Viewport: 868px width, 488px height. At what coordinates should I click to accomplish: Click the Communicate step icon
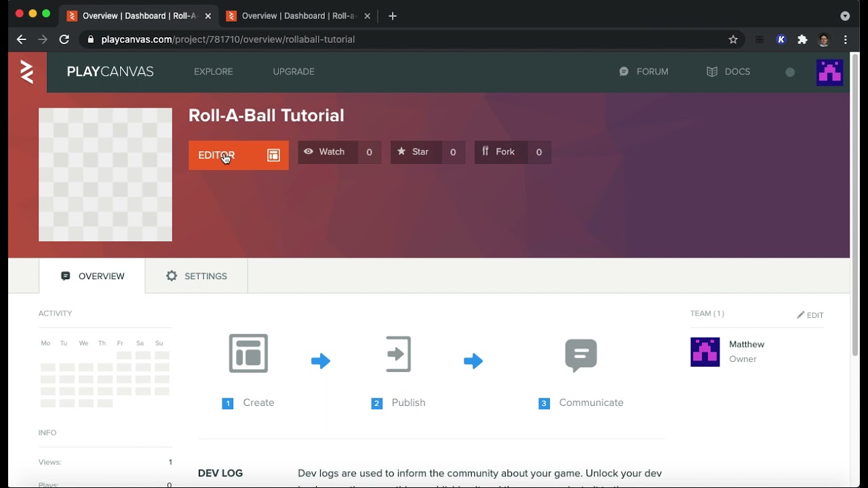[581, 355]
